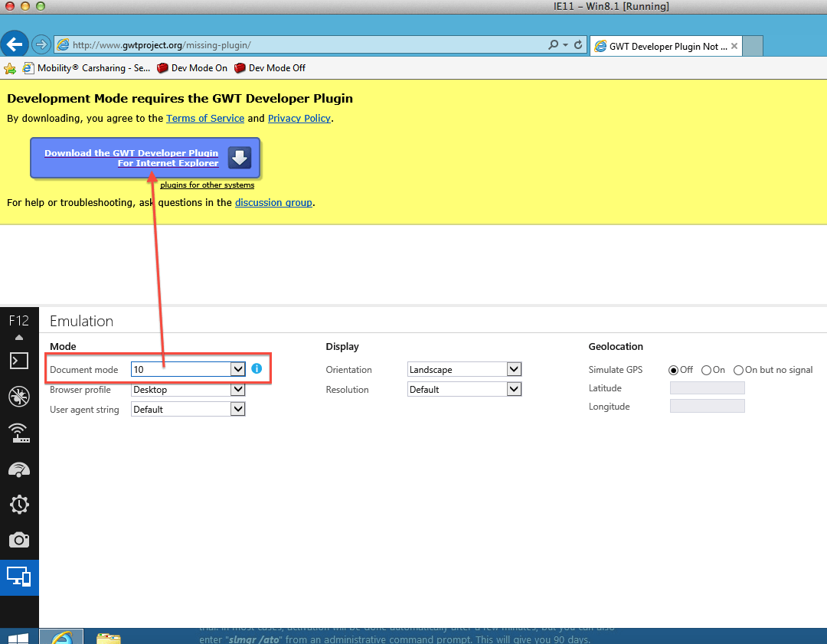Screen dimensions: 827x644
Task: Open the Orientation dropdown
Action: pos(514,370)
